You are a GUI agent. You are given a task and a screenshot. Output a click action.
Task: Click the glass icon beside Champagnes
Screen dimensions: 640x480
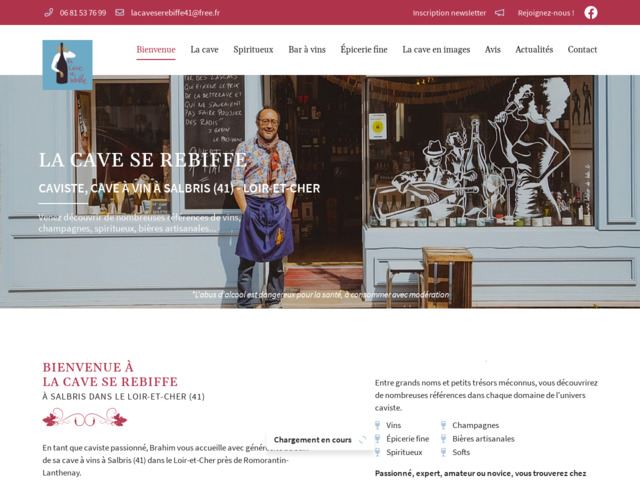443,425
